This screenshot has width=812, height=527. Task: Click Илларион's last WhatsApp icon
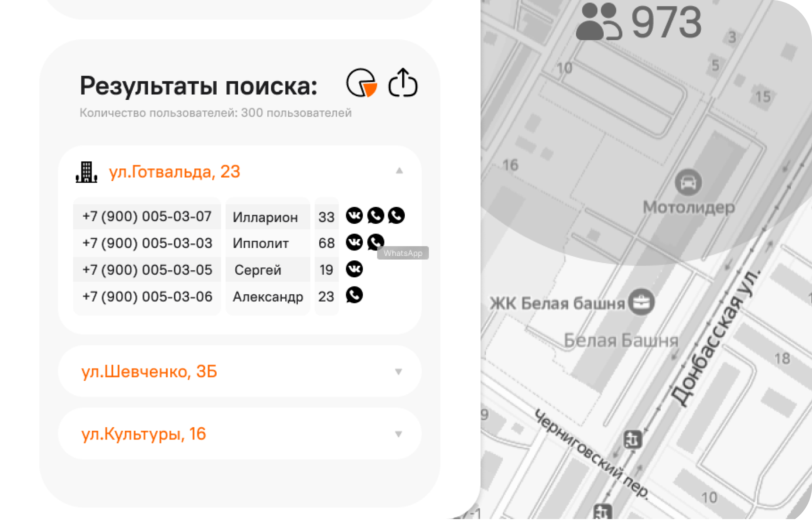396,216
